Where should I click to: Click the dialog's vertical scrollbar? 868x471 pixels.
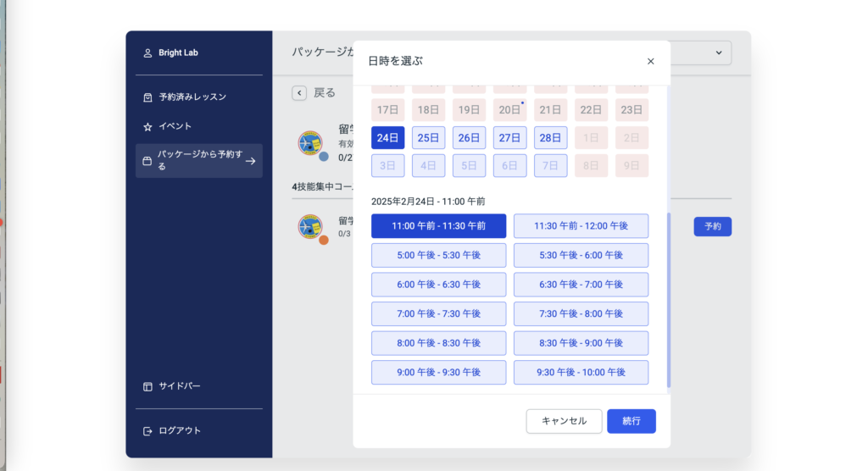(x=668, y=296)
